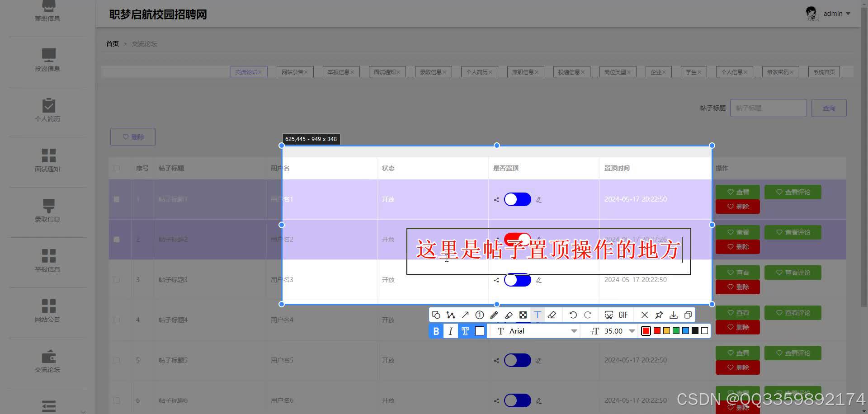868x414 pixels.
Task: Select the numbered marker tool
Action: (x=480, y=315)
